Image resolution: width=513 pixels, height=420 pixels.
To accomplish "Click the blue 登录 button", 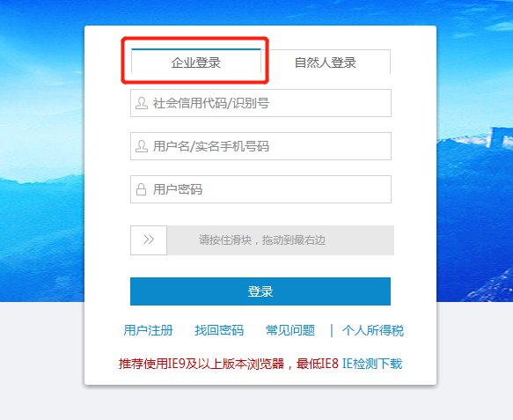I will tap(260, 291).
